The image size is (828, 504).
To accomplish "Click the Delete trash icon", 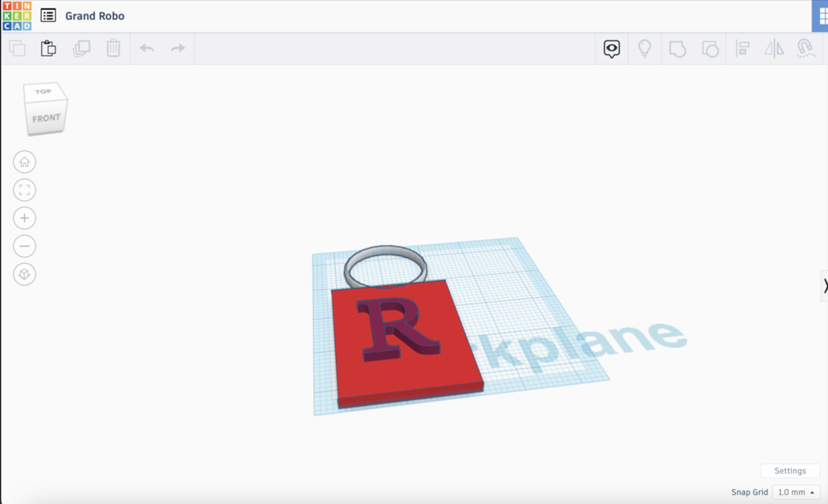I will click(x=113, y=48).
